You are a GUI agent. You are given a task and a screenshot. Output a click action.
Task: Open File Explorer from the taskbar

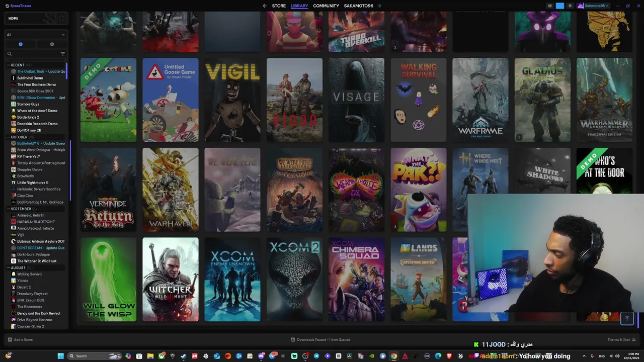pos(150,356)
